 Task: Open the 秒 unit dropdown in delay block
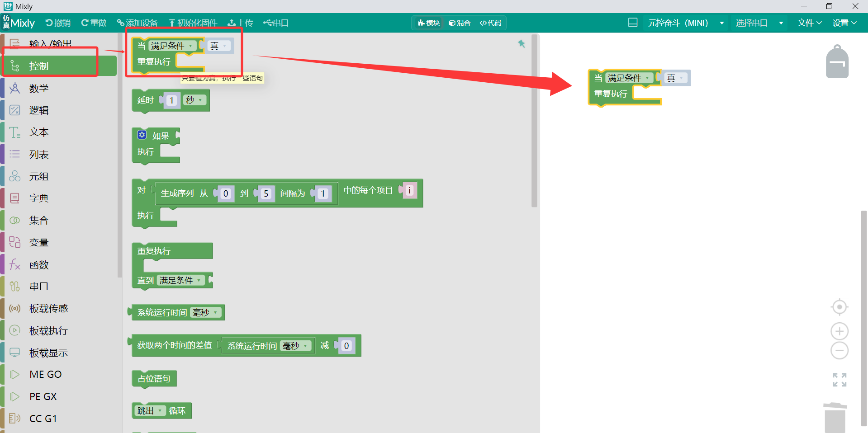194,100
